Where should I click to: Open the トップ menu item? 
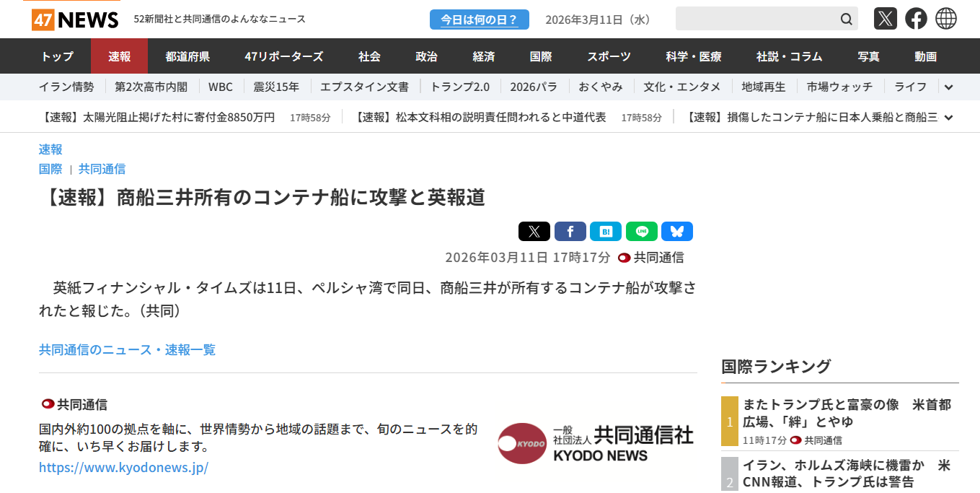point(57,56)
